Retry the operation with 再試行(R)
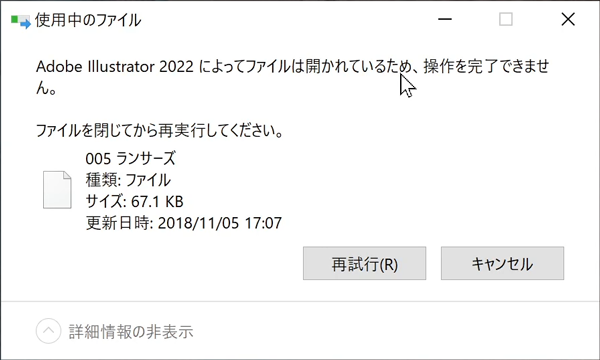Image resolution: width=600 pixels, height=360 pixels. point(364,263)
